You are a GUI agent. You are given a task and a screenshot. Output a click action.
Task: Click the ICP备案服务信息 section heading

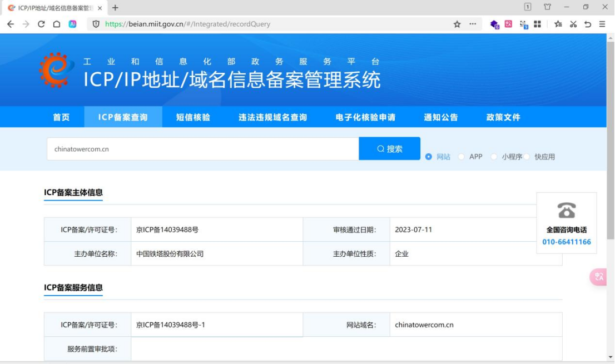tap(73, 288)
